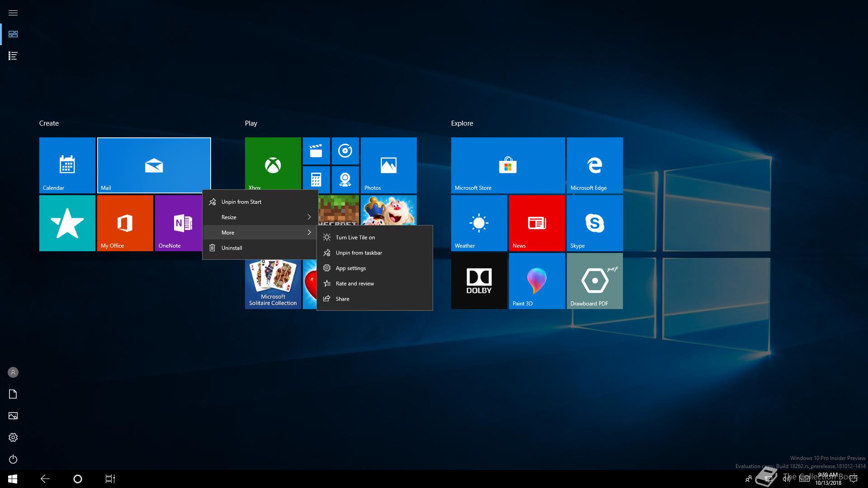868x488 pixels.
Task: Open the touch keyboard tray icon
Action: coord(804,479)
